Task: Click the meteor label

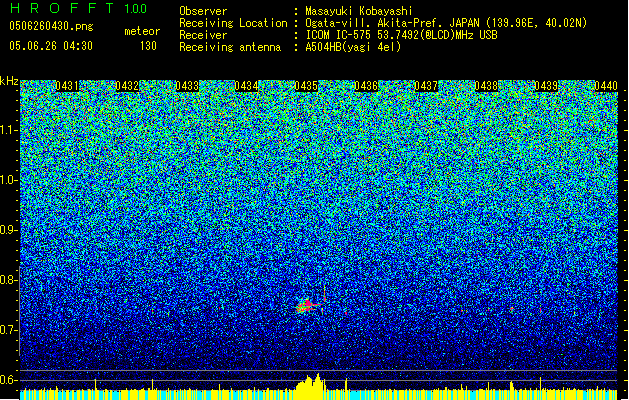Action: pos(142,31)
